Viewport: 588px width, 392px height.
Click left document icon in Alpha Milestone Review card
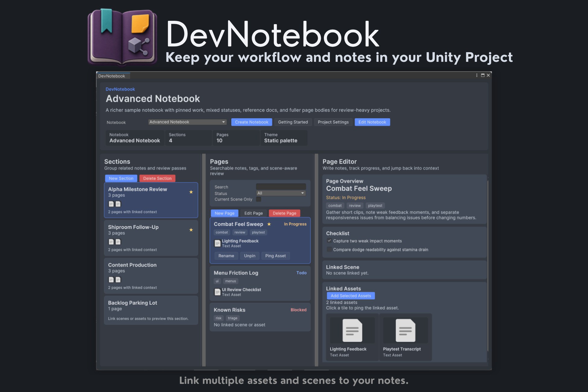point(111,204)
